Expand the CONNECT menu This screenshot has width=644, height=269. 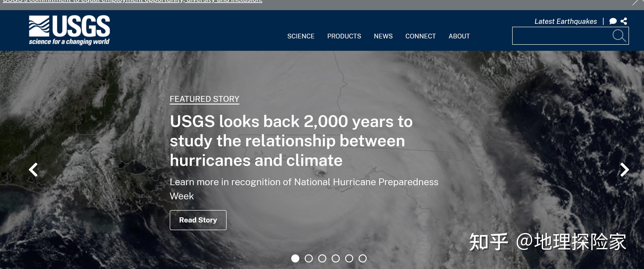(x=421, y=36)
